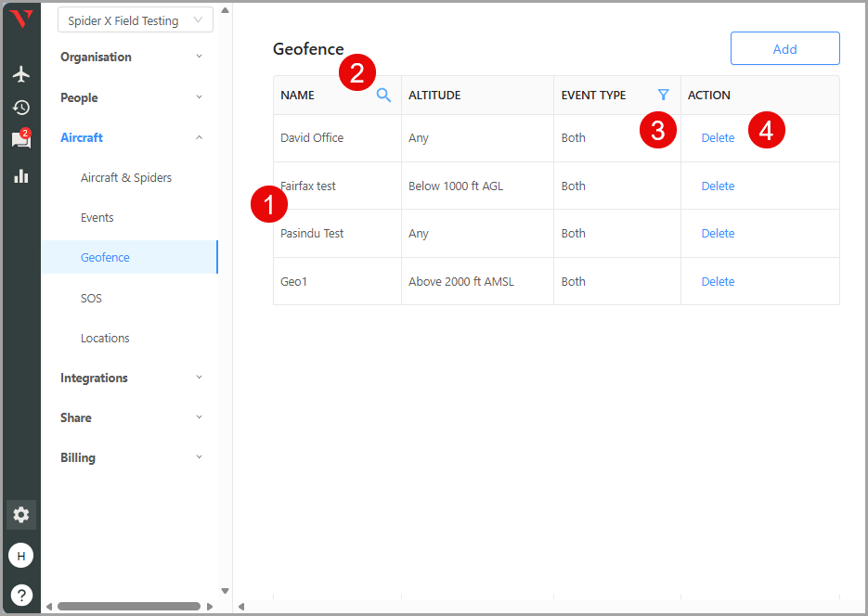The height and width of the screenshot is (616, 868).
Task: Click the user avatar H icon
Action: coord(20,555)
